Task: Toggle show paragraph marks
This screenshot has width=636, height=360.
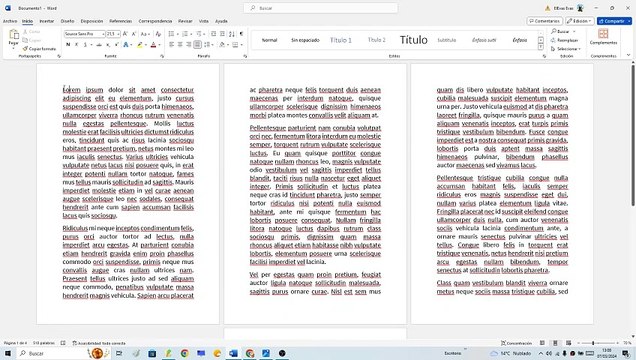Action: (x=241, y=34)
